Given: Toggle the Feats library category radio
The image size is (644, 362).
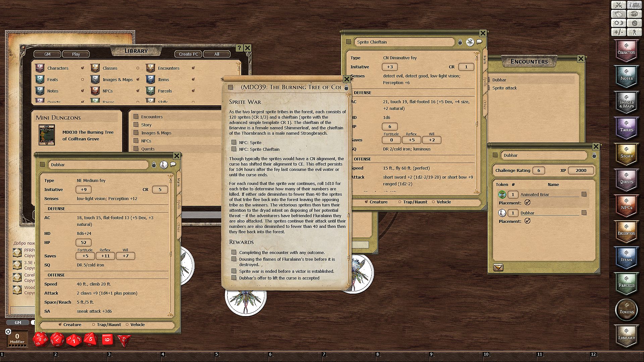Looking at the screenshot, I should coord(83,79).
